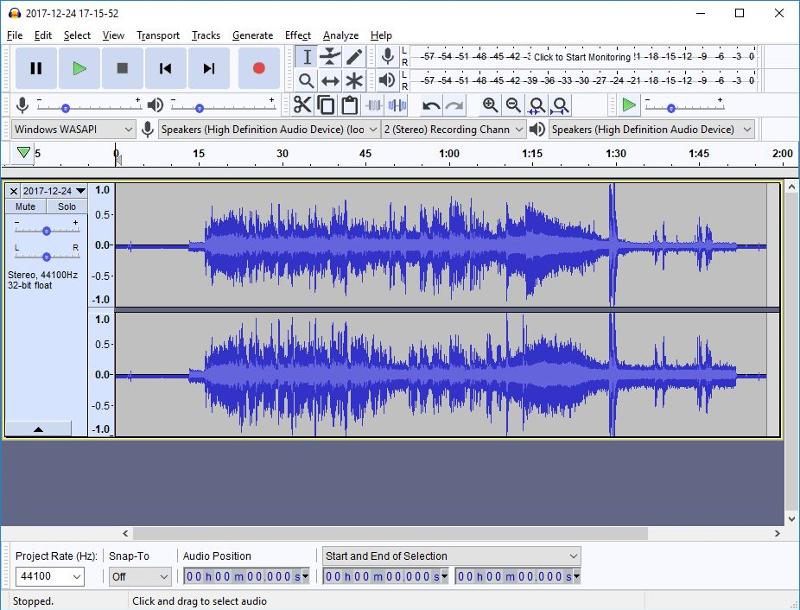This screenshot has width=800, height=610.
Task: Click the Cut scissors icon
Action: coord(302,105)
